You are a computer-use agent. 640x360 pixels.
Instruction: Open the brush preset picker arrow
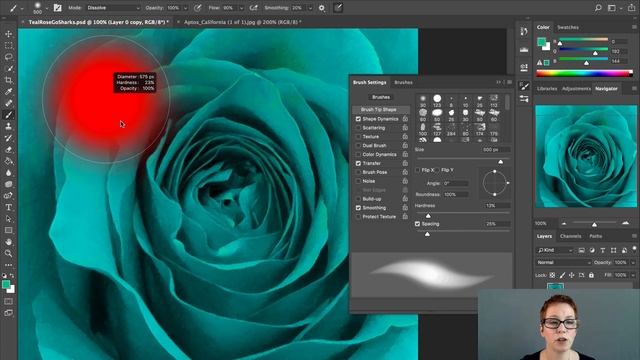coord(46,8)
